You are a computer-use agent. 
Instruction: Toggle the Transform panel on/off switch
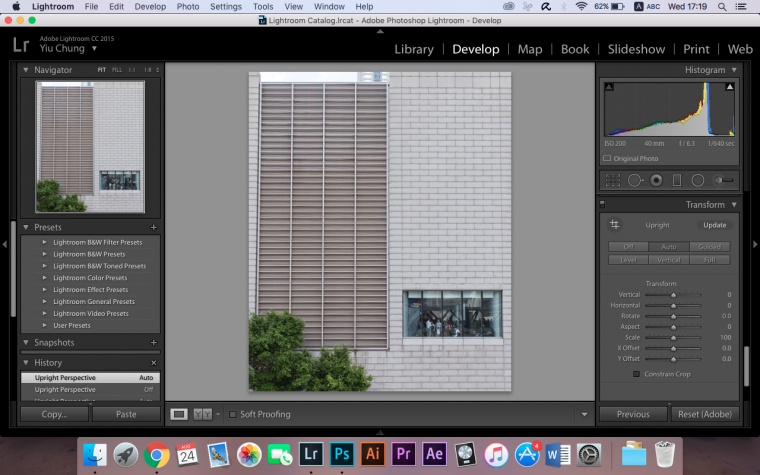coord(602,204)
